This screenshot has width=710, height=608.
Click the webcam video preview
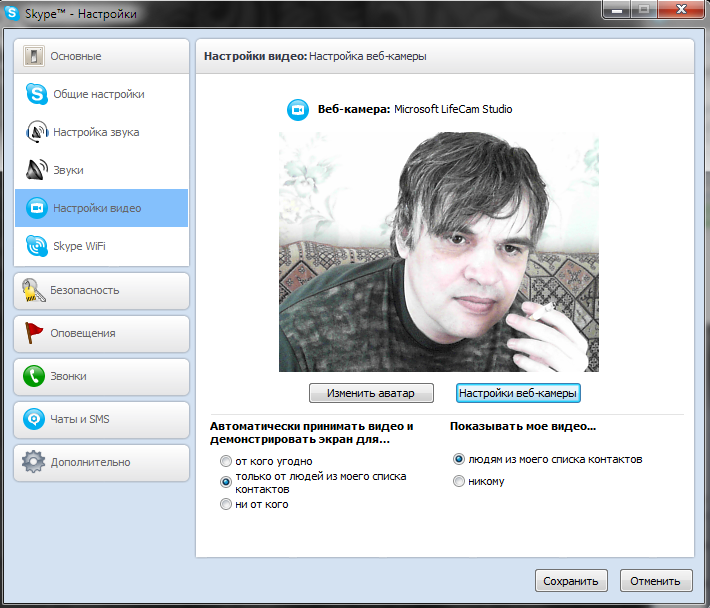439,252
